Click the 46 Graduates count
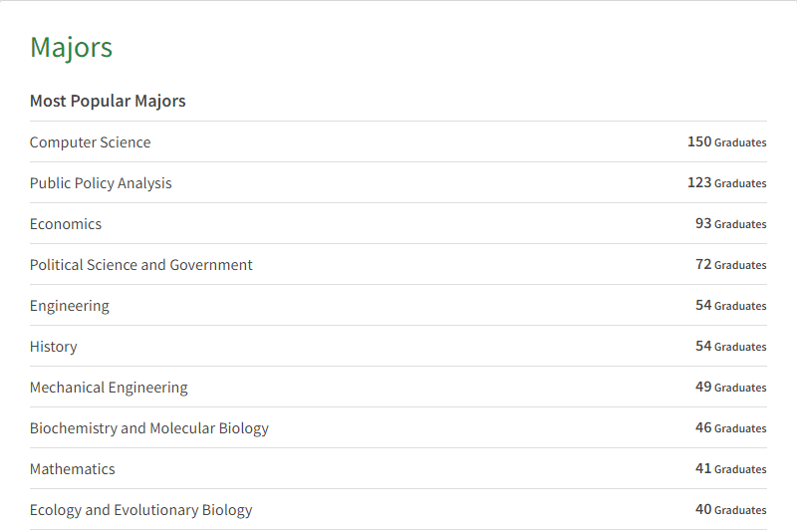The image size is (797, 532). click(x=731, y=428)
